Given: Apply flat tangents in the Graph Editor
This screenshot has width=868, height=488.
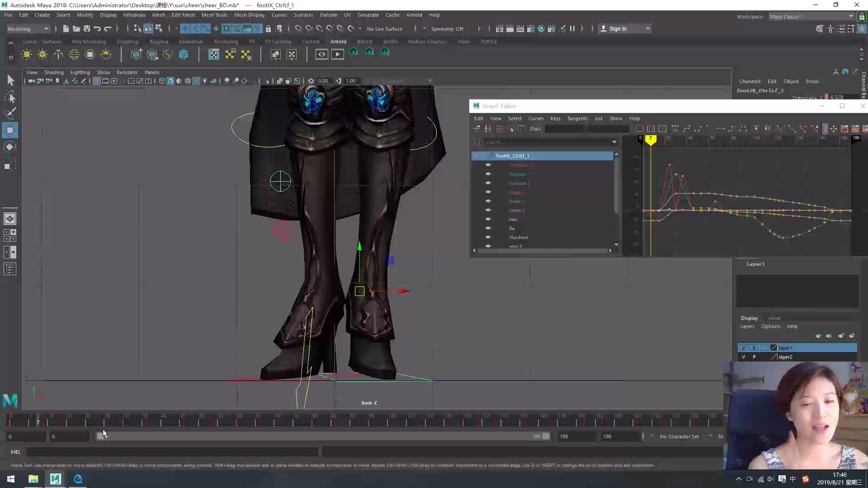Looking at the screenshot, I should click(721, 129).
